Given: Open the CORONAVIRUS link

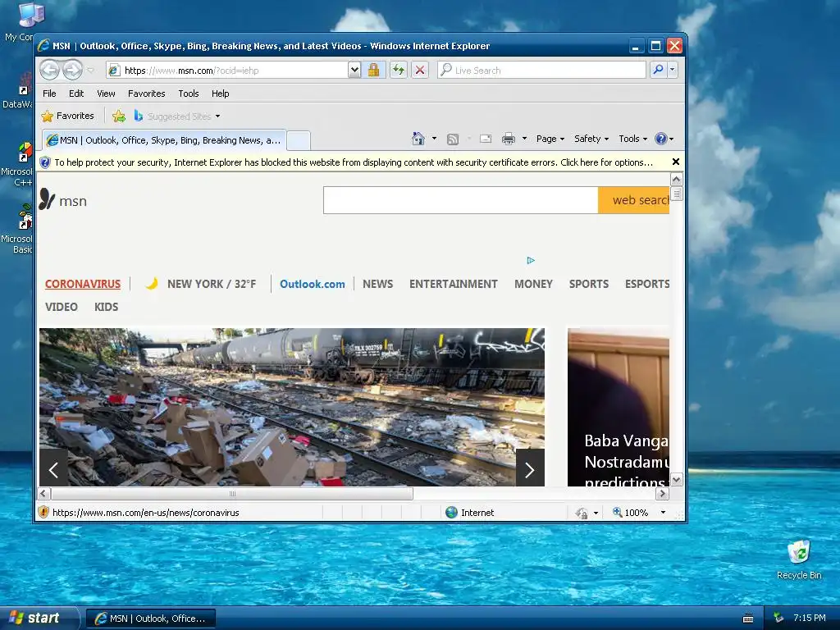Looking at the screenshot, I should tap(83, 284).
